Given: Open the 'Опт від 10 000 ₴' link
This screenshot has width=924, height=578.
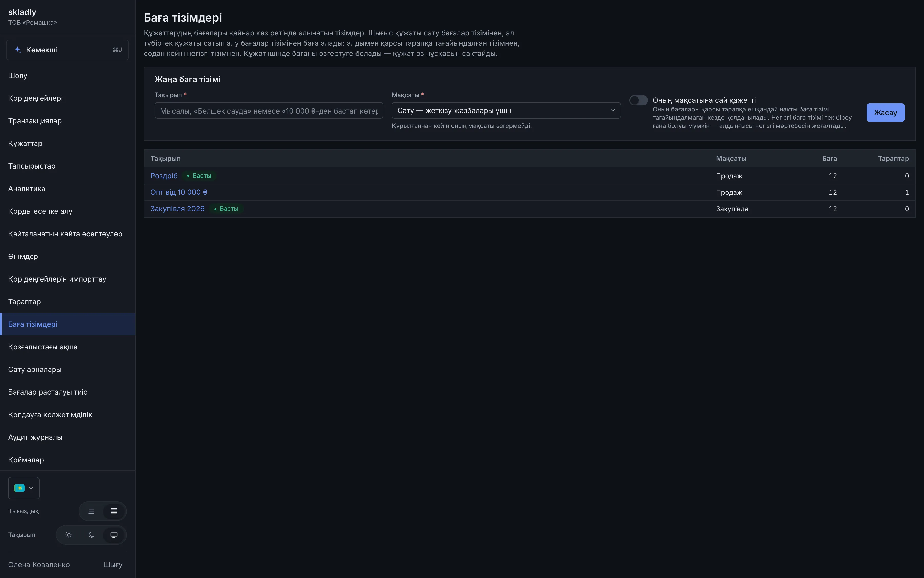Looking at the screenshot, I should (179, 192).
